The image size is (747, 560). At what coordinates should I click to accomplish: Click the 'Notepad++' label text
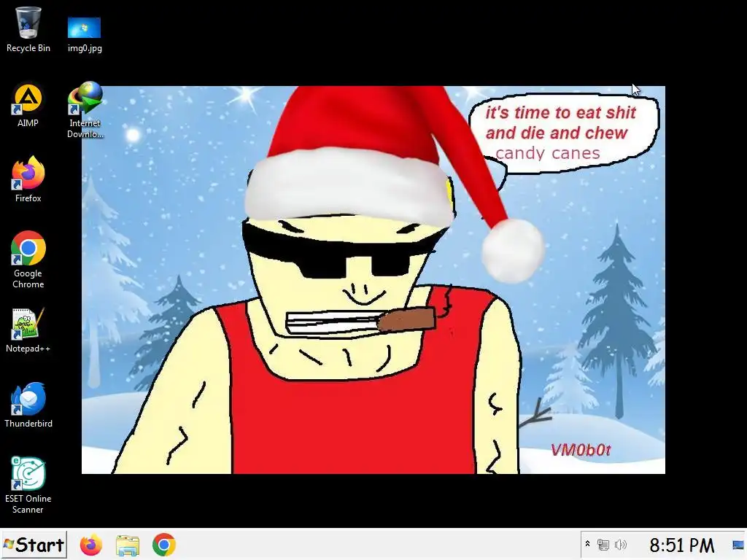[x=28, y=349]
